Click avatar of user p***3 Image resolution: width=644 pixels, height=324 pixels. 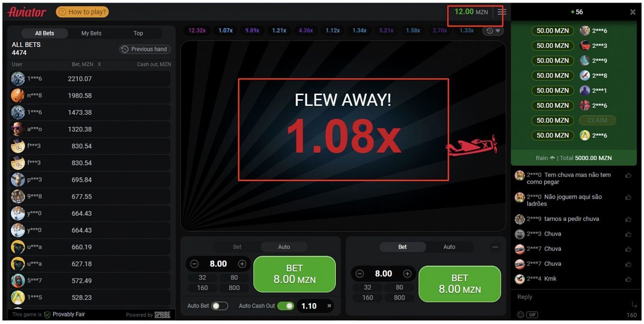click(x=18, y=180)
